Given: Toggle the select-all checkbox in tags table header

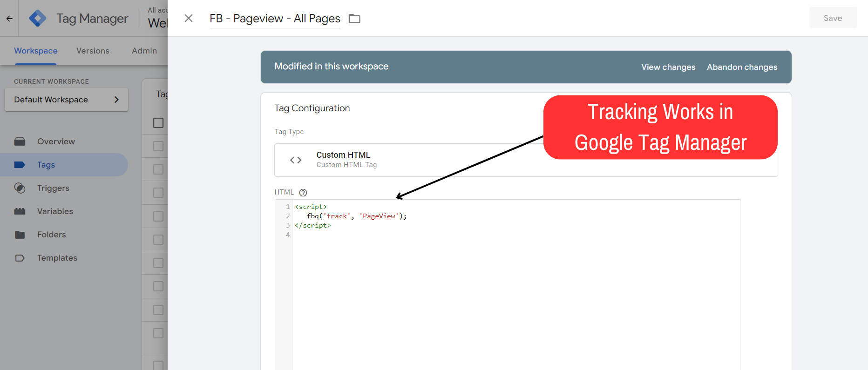Looking at the screenshot, I should pos(158,123).
